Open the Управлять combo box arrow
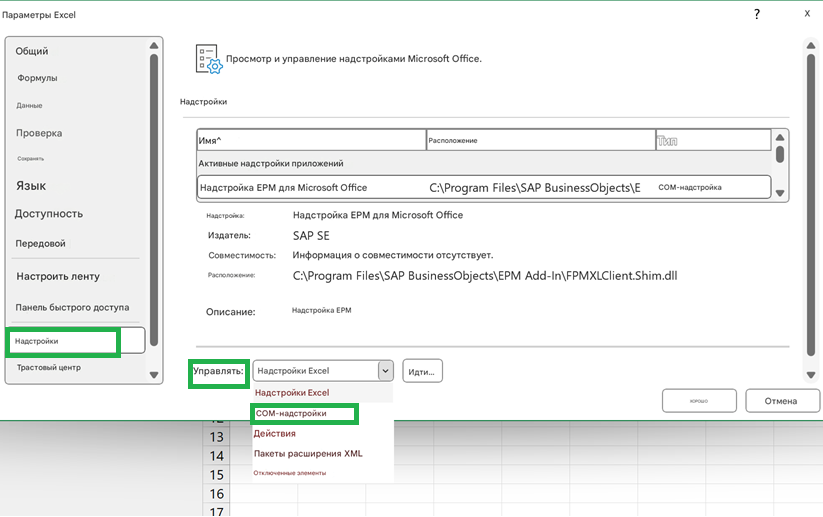 (385, 371)
